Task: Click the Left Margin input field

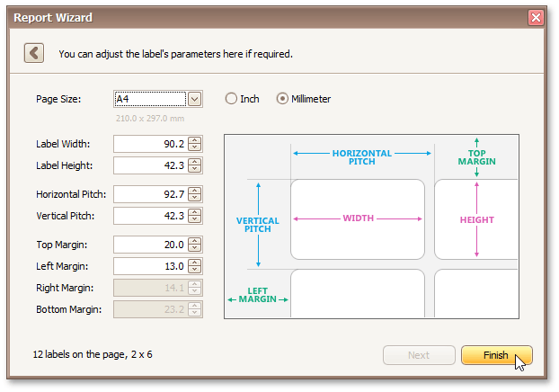Action: click(x=150, y=266)
